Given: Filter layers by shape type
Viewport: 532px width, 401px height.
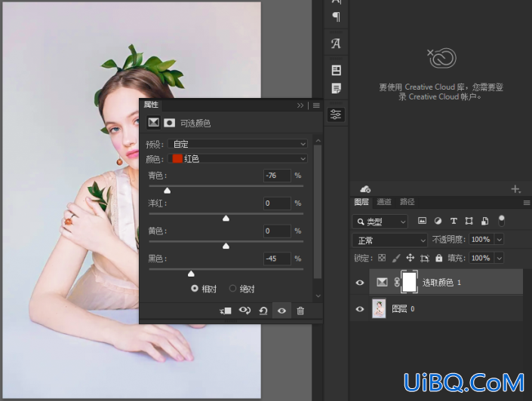Looking at the screenshot, I should coord(469,221).
